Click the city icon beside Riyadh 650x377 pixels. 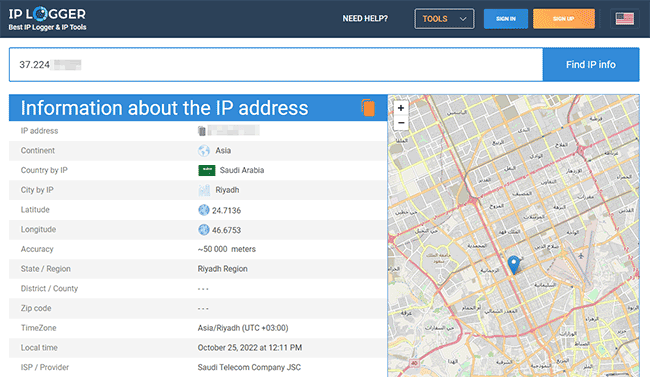[x=204, y=190]
